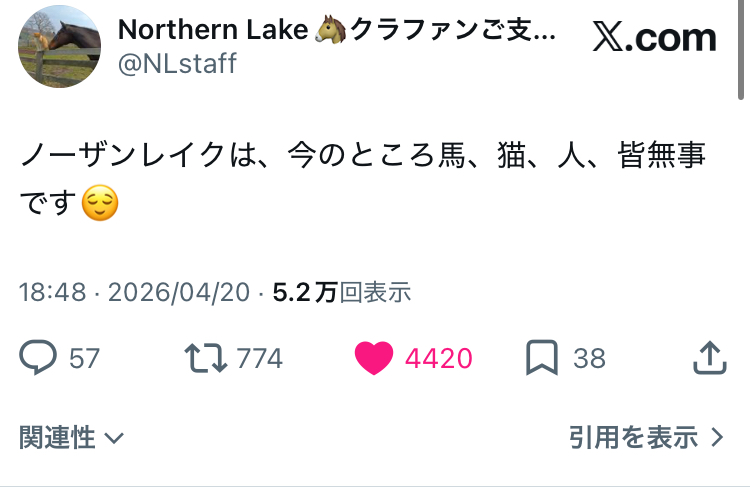The width and height of the screenshot is (750, 491).
Task: Click the reply speech bubble icon
Action: pyautogui.click(x=38, y=357)
